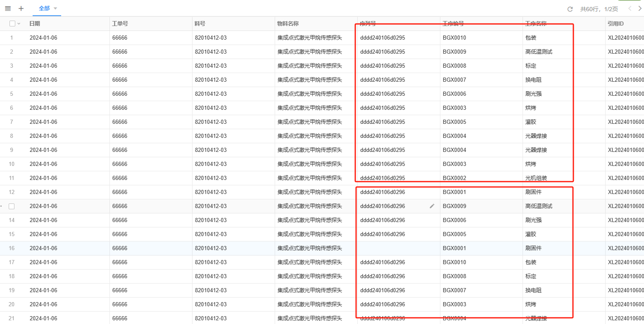Click the date 2024-01-06 in row 2

(43, 52)
